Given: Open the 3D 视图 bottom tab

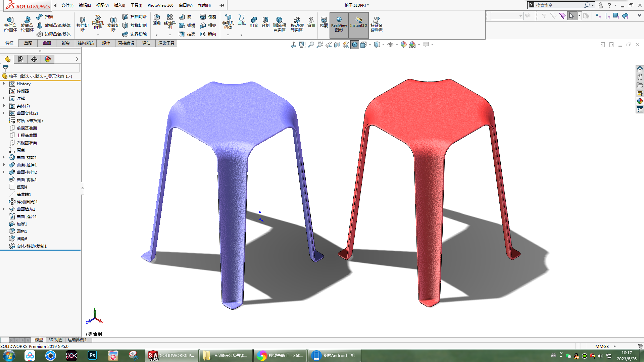Looking at the screenshot, I should tap(55, 340).
